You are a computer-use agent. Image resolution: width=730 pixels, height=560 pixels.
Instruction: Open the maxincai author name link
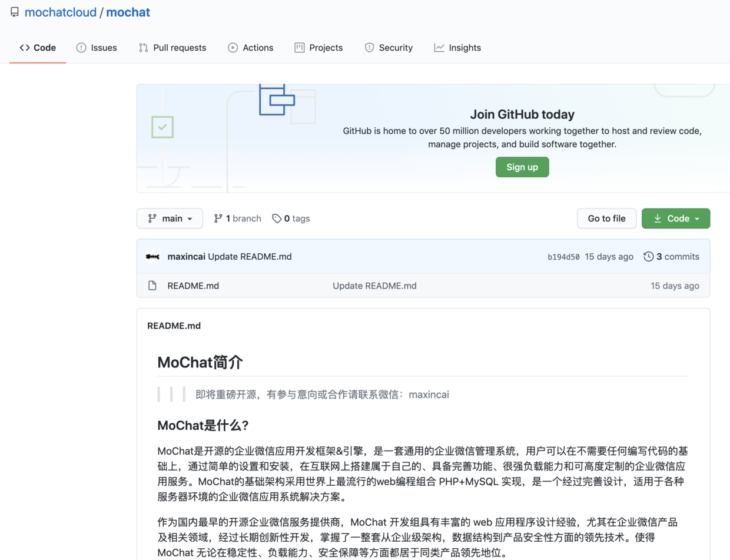(x=187, y=257)
